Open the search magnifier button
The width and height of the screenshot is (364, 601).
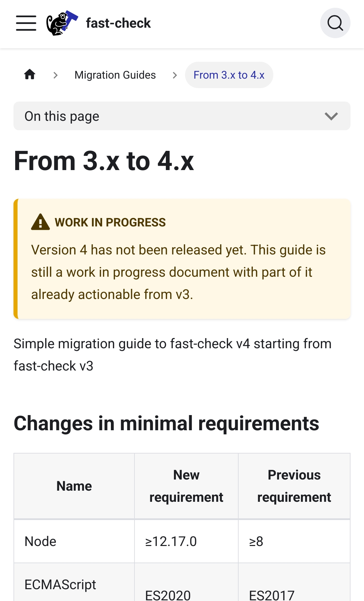pos(335,23)
